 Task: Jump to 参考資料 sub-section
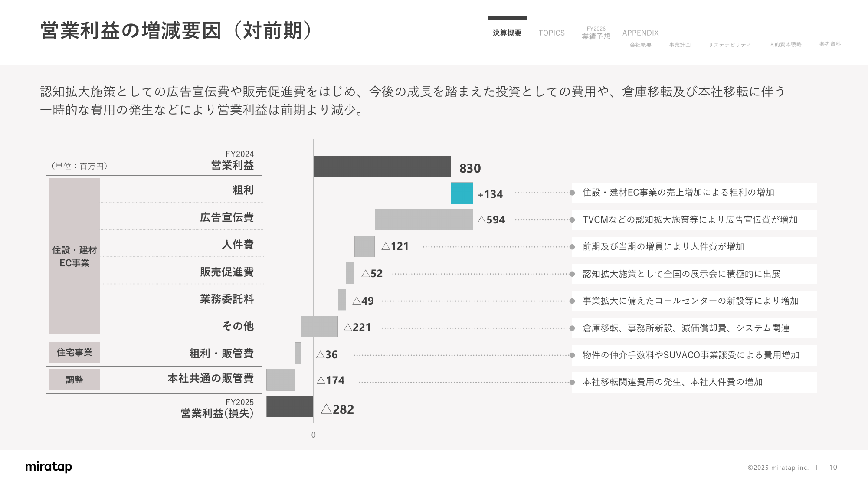(x=829, y=44)
